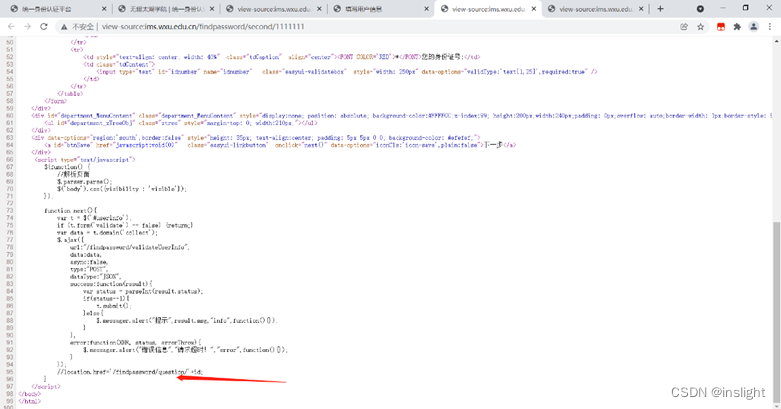Image resolution: width=781 pixels, height=409 pixels.
Task: Click the script type text/javascript tag line
Action: click(85, 160)
